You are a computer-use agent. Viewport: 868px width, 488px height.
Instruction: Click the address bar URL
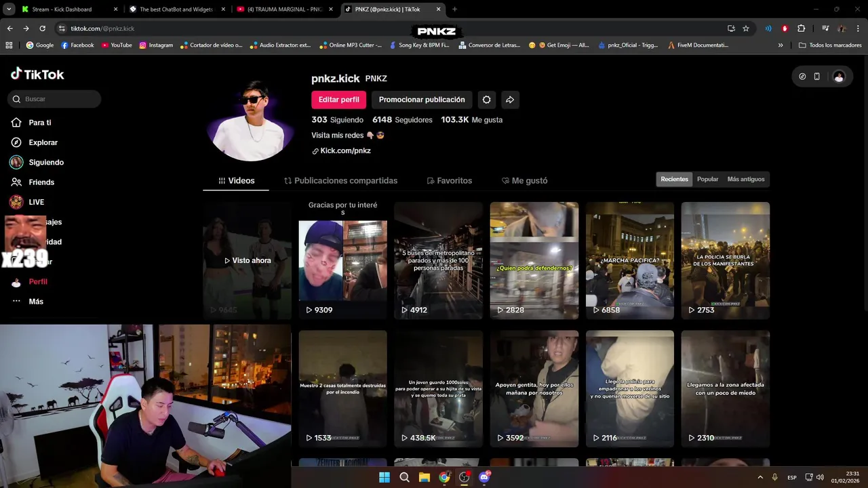click(102, 28)
